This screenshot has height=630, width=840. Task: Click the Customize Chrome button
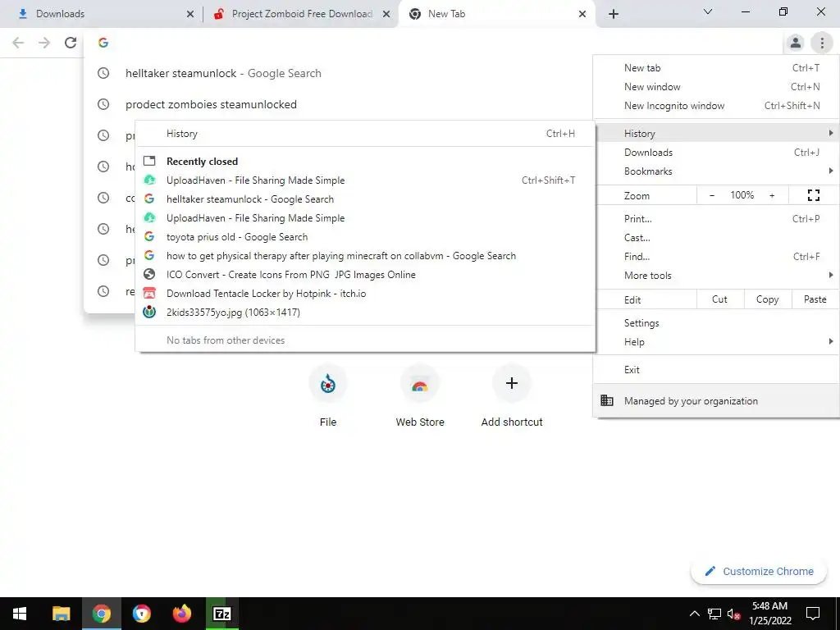[x=760, y=571]
